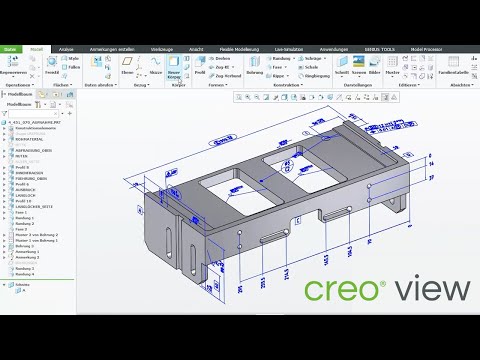480x360 pixels.
Task: Open the Flexible Modellierung tab
Action: [239, 49]
